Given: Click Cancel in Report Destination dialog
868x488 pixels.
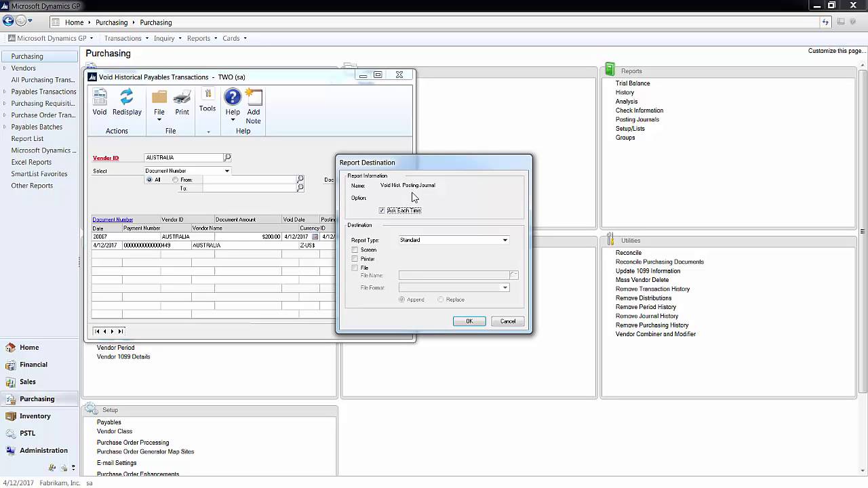Looking at the screenshot, I should [x=508, y=321].
